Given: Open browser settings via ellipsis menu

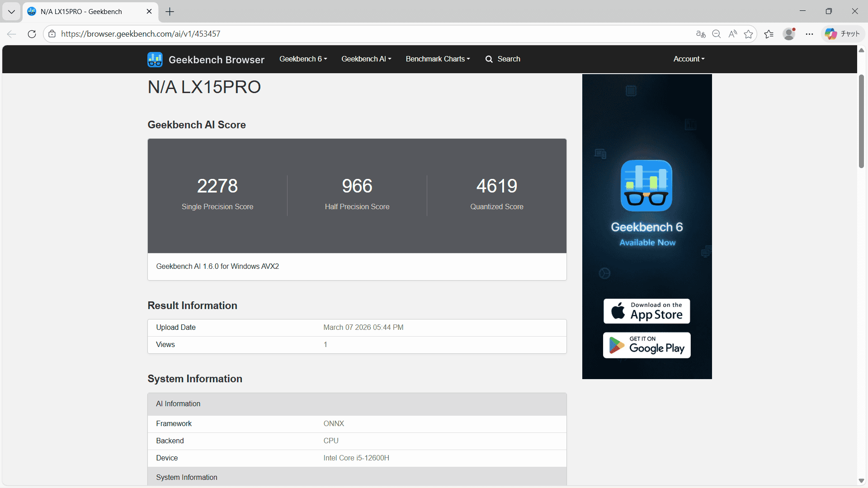Looking at the screenshot, I should (x=809, y=33).
